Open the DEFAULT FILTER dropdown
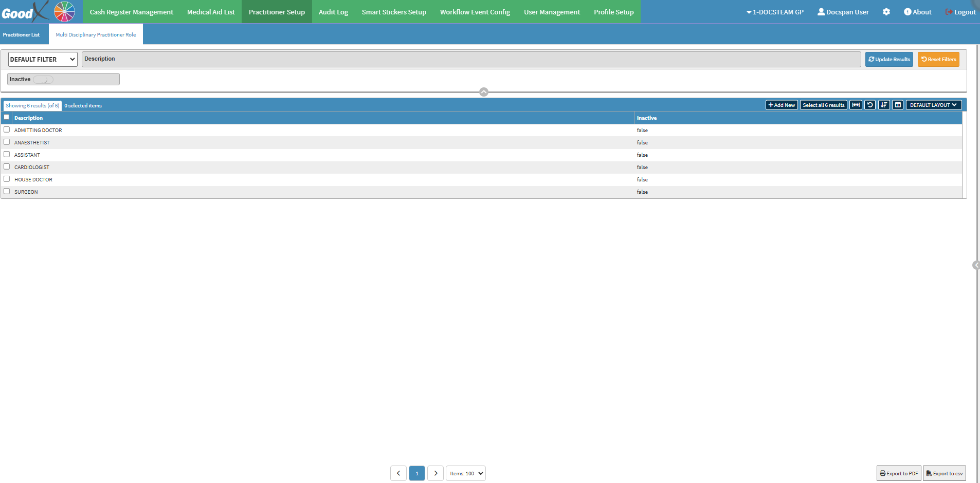 click(x=43, y=60)
